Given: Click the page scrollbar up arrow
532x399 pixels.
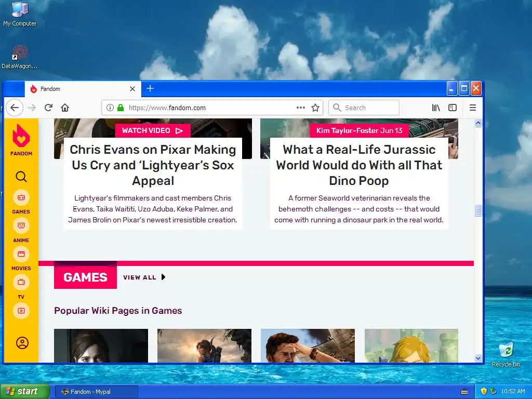Looking at the screenshot, I should point(478,123).
